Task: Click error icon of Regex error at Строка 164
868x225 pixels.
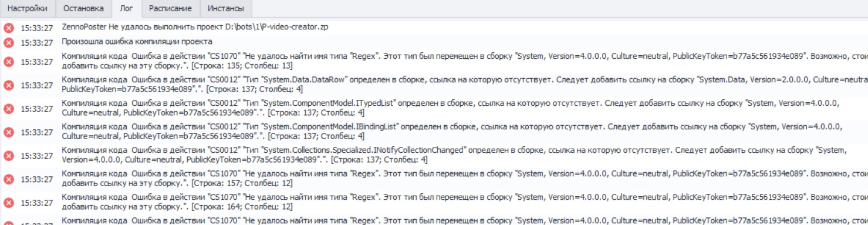Action: pos(9,203)
